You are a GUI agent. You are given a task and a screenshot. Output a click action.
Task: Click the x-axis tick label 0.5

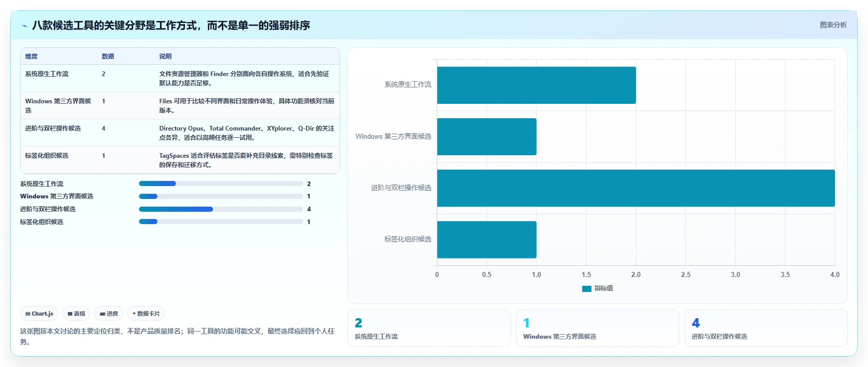pyautogui.click(x=487, y=274)
